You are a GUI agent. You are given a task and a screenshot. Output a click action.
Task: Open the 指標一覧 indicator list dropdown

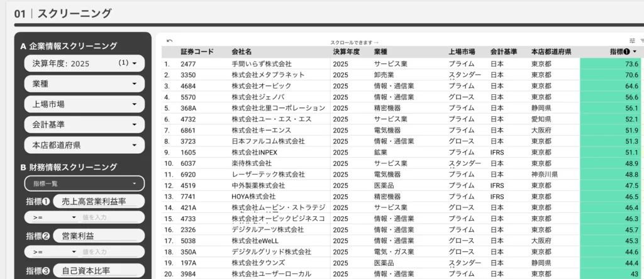pyautogui.click(x=84, y=183)
